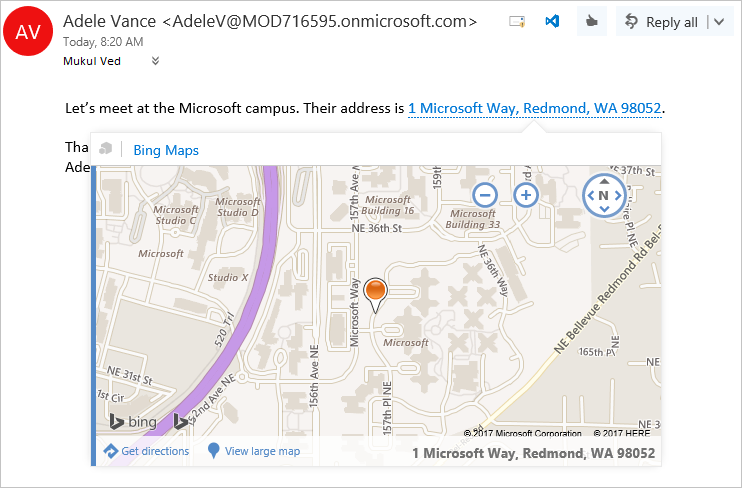Image resolution: width=742 pixels, height=488 pixels.
Task: Select the Bing Maps tab
Action: click(x=166, y=150)
